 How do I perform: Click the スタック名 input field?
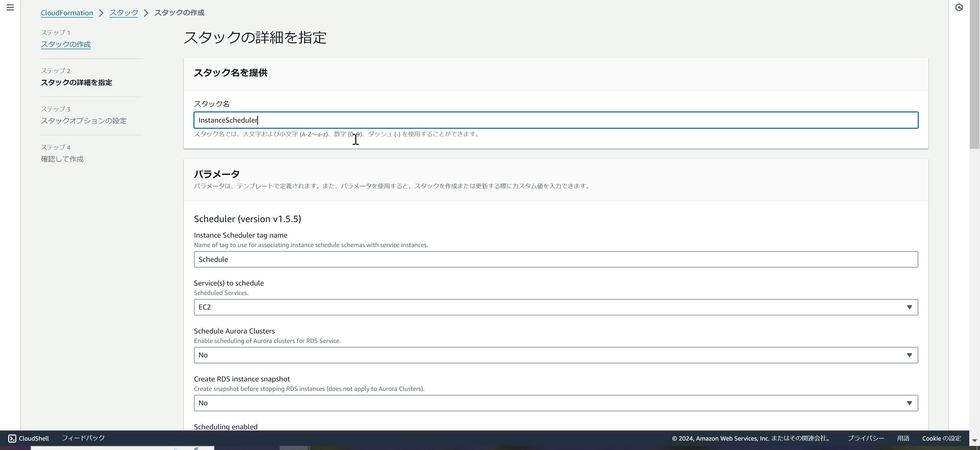555,120
